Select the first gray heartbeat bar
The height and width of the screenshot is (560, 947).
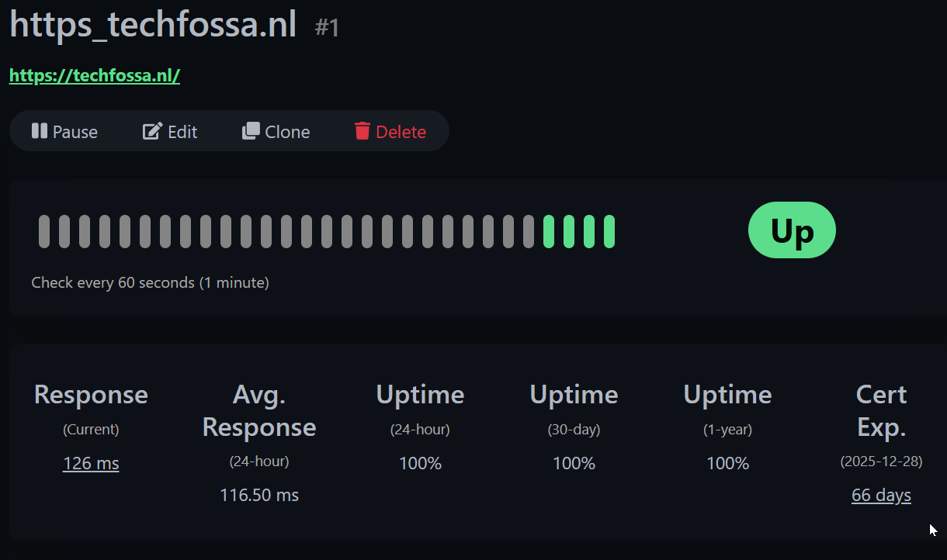[44, 232]
